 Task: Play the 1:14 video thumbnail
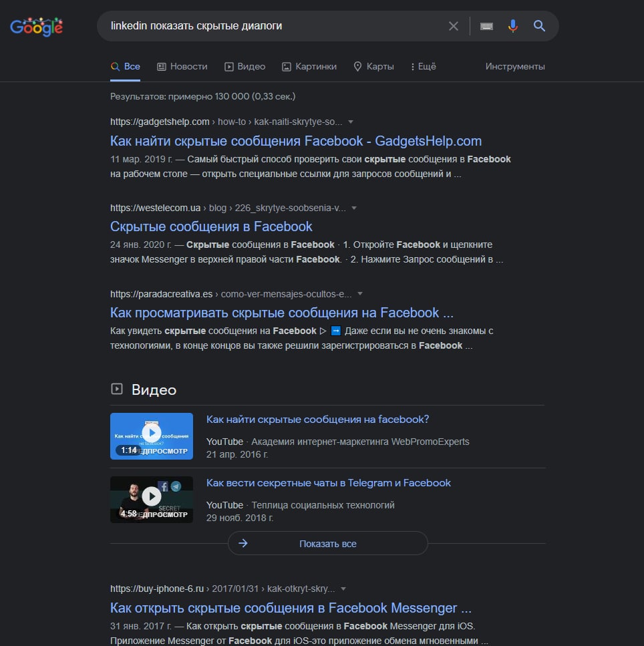pyautogui.click(x=152, y=436)
